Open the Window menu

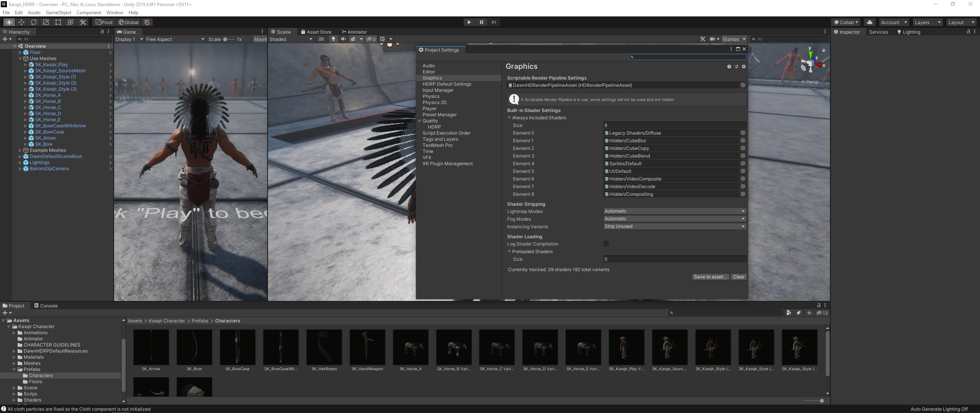pyautogui.click(x=114, y=13)
